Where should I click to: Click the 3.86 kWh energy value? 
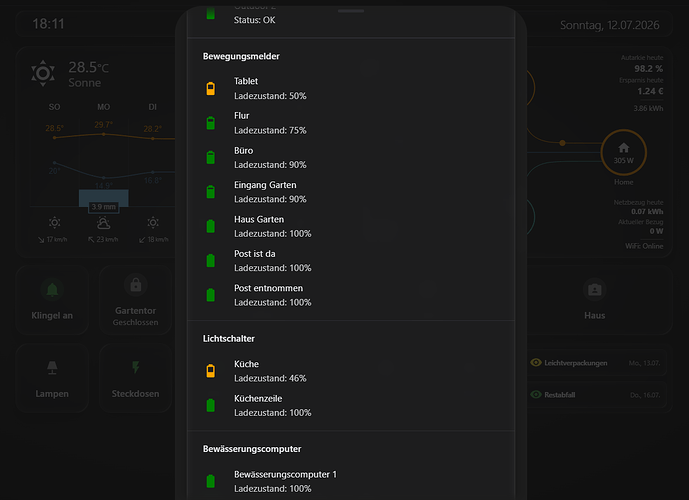coord(648,109)
